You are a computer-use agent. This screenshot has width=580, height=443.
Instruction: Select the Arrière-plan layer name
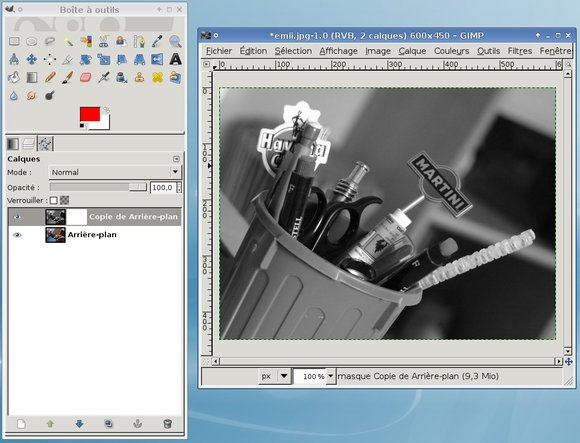(92, 235)
